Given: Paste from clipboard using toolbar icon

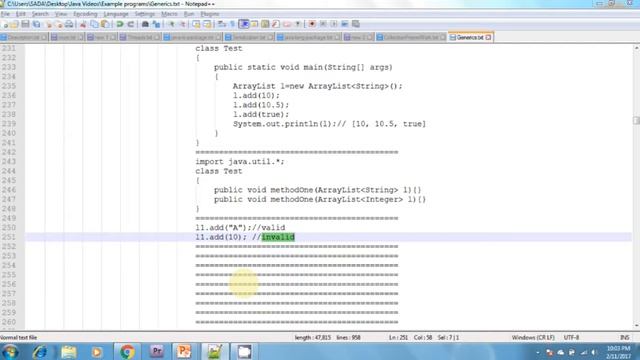Looking at the screenshot, I should (x=105, y=24).
